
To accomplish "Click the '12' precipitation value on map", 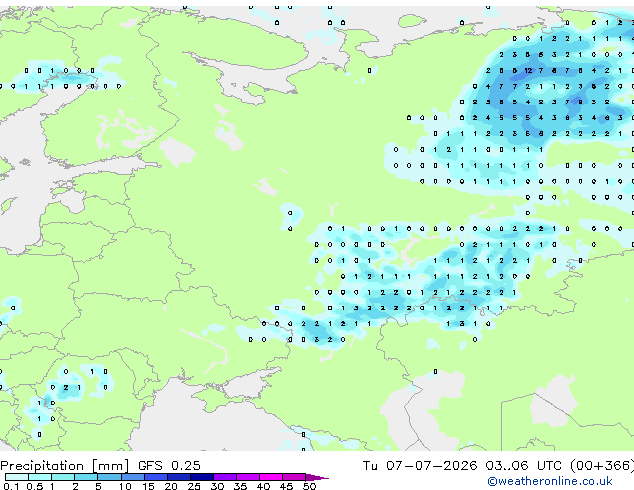I will 528,70.
